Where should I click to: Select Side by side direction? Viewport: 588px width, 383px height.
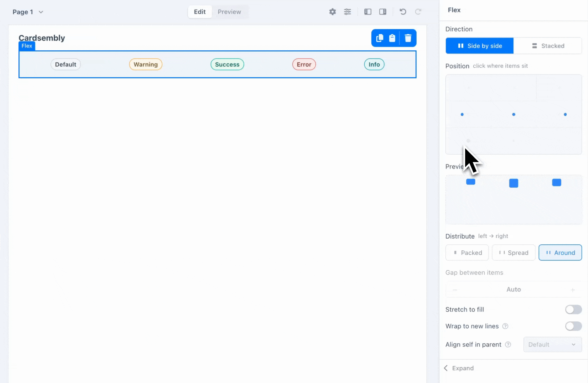[x=480, y=46]
